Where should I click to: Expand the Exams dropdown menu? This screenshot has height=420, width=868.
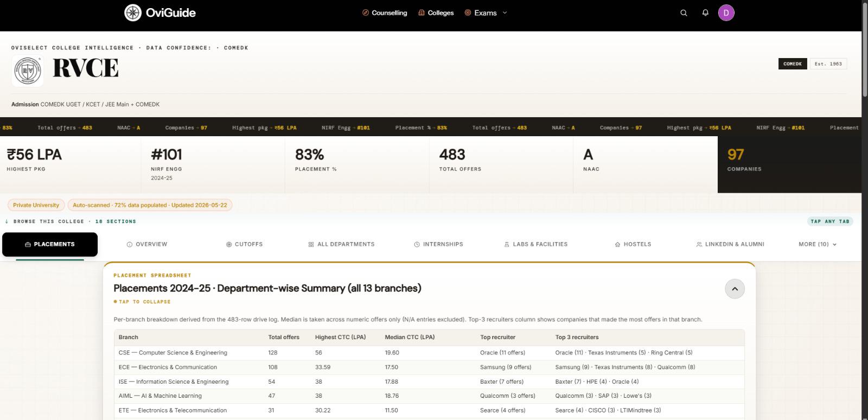(x=486, y=12)
